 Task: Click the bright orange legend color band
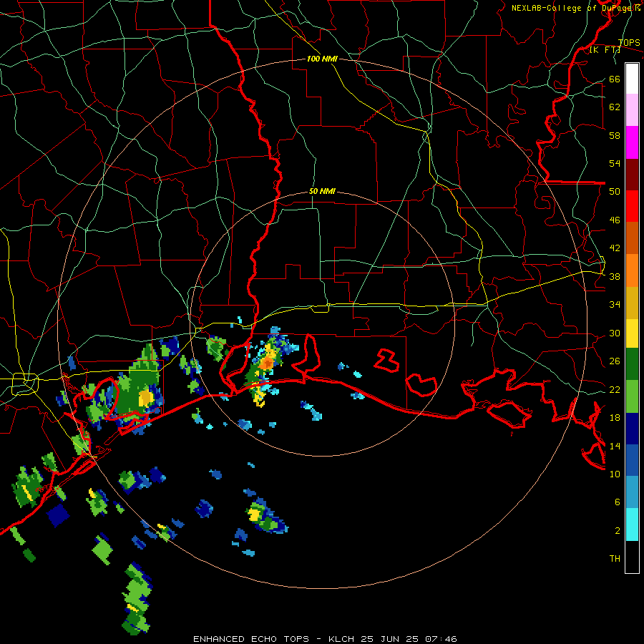632,270
